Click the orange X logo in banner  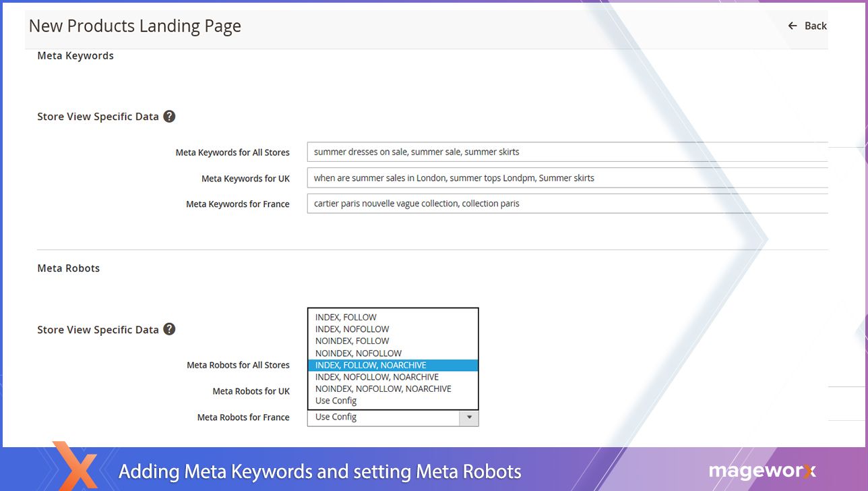[x=75, y=465]
